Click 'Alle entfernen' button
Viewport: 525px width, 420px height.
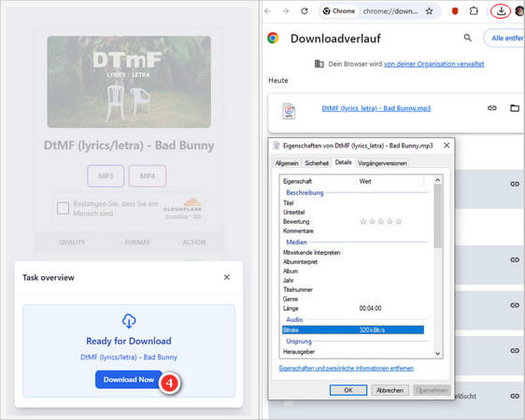click(x=504, y=38)
